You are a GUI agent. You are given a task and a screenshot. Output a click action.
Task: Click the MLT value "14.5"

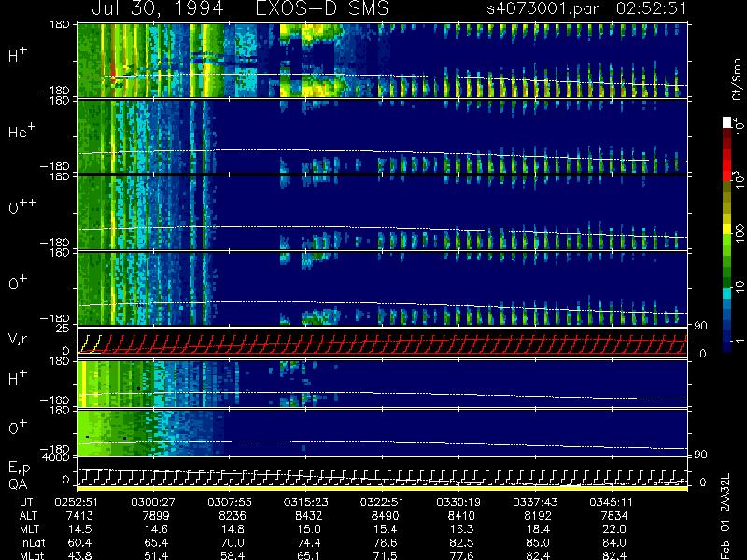point(79,529)
